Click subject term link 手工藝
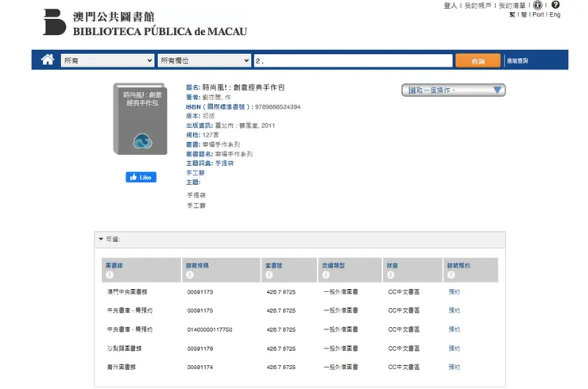Viewport: 588px width, 389px height. [195, 173]
